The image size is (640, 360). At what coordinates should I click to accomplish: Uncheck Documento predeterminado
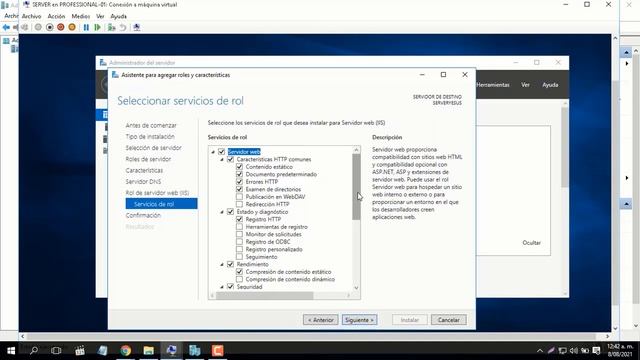[x=240, y=174]
